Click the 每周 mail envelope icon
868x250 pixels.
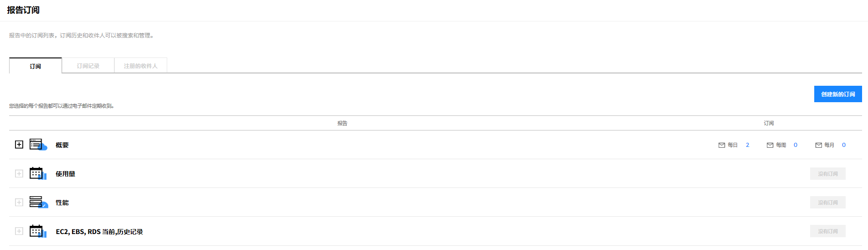[770, 145]
